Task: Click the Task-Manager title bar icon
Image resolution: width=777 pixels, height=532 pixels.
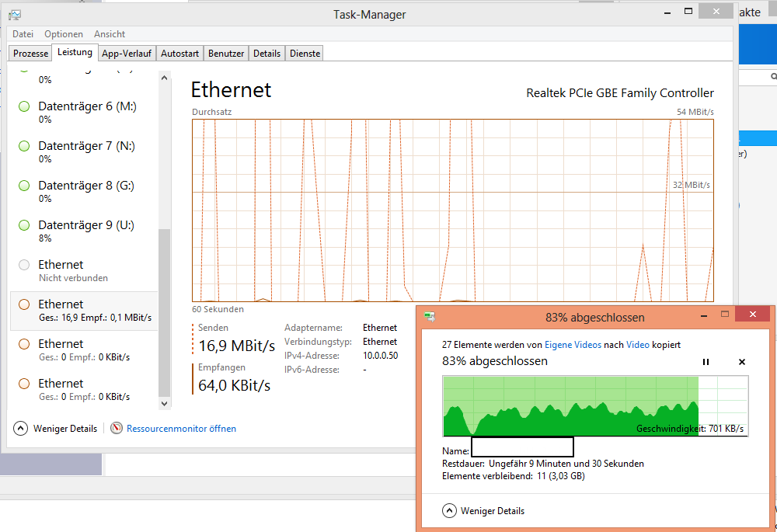Action: 15,14
